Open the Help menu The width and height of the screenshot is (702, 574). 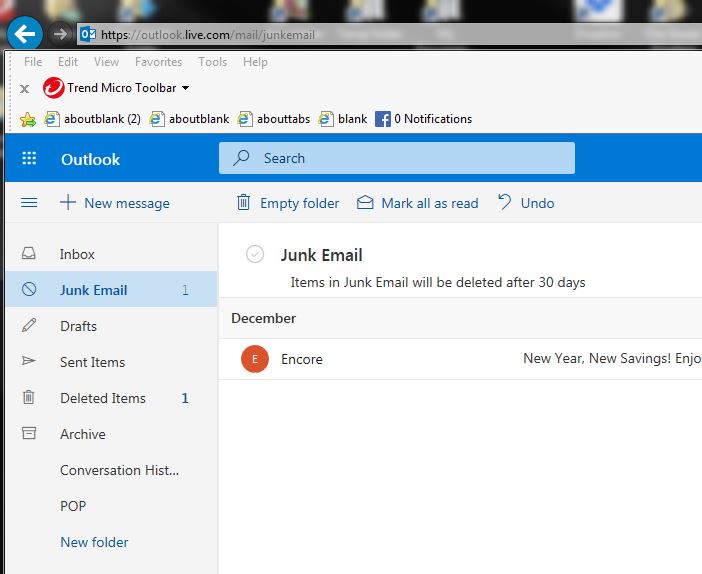tap(255, 62)
